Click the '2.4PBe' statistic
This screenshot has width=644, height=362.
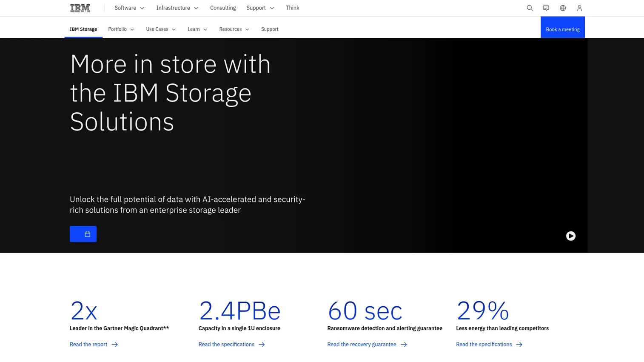point(240,311)
